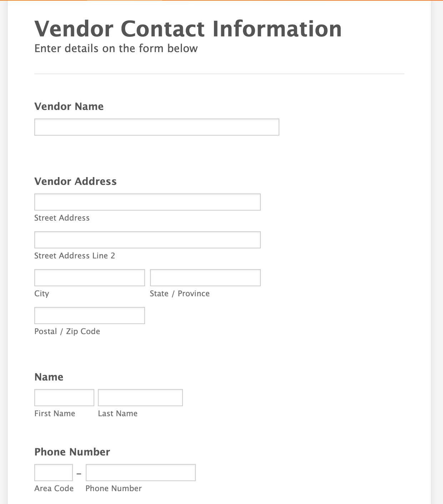This screenshot has width=443, height=504.
Task: Click the "Vendor Contact Information" heading
Action: tap(188, 29)
